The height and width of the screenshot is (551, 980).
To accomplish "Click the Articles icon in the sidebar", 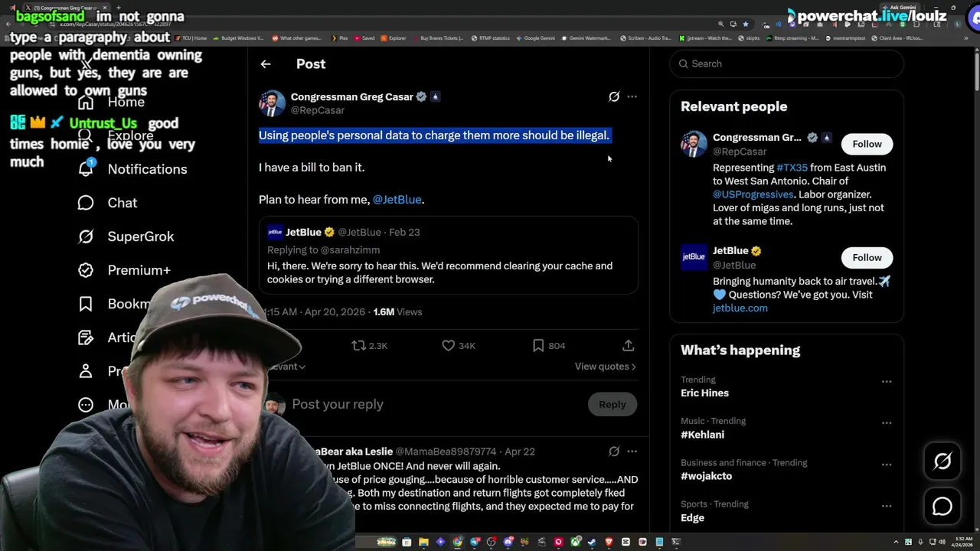I will coord(86,337).
